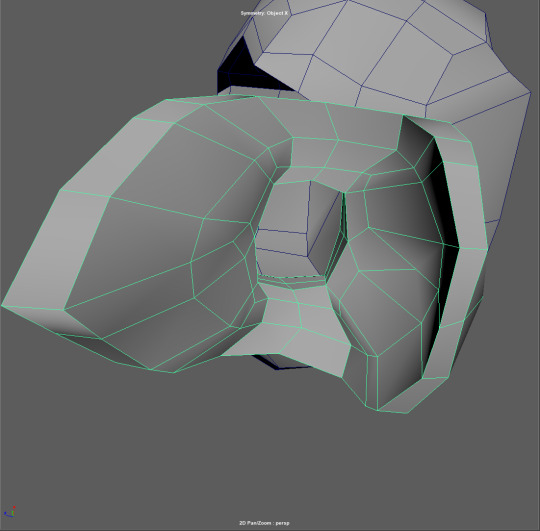Click the 'Symmetry: Object X' viewport label
This screenshot has width=540, height=531.
264,13
